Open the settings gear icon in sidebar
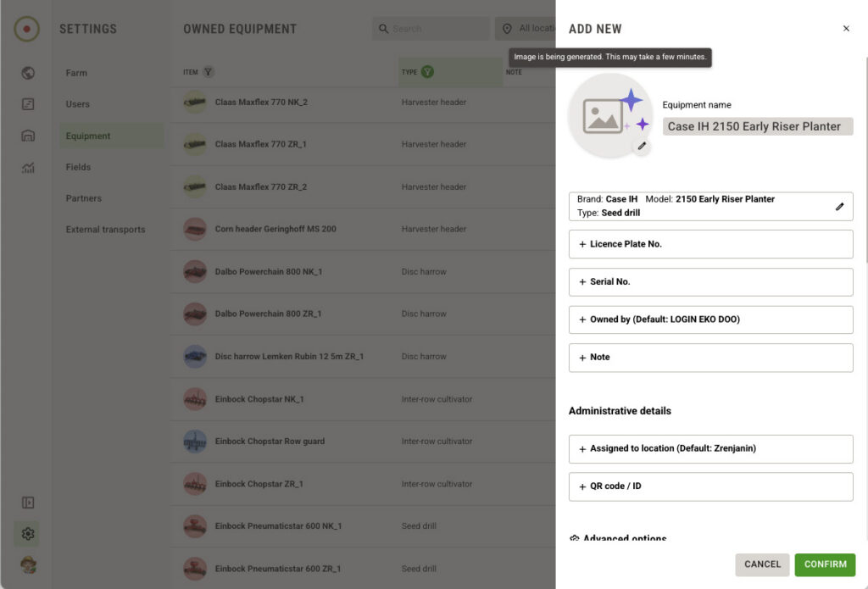 (28, 534)
